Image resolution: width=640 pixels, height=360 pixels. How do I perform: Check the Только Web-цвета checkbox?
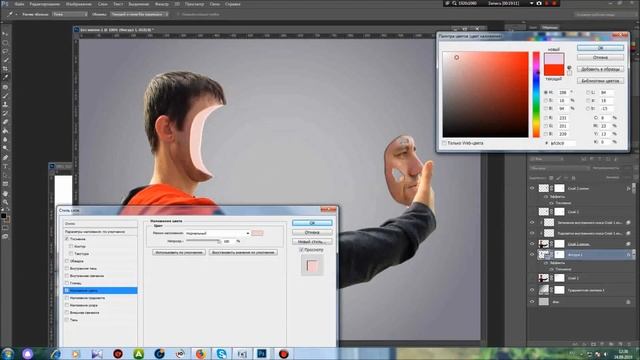(444, 143)
